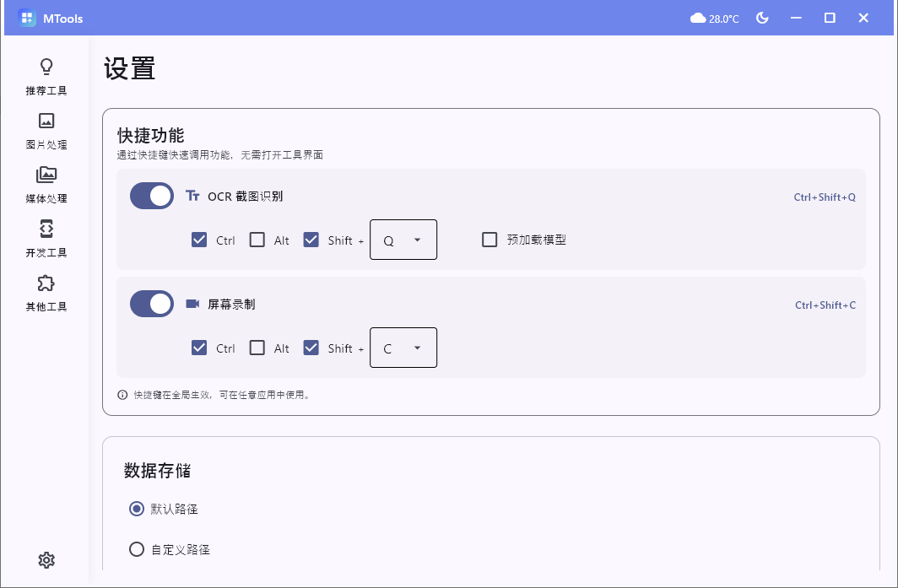Open the 推荐工具 sidebar section

46,77
